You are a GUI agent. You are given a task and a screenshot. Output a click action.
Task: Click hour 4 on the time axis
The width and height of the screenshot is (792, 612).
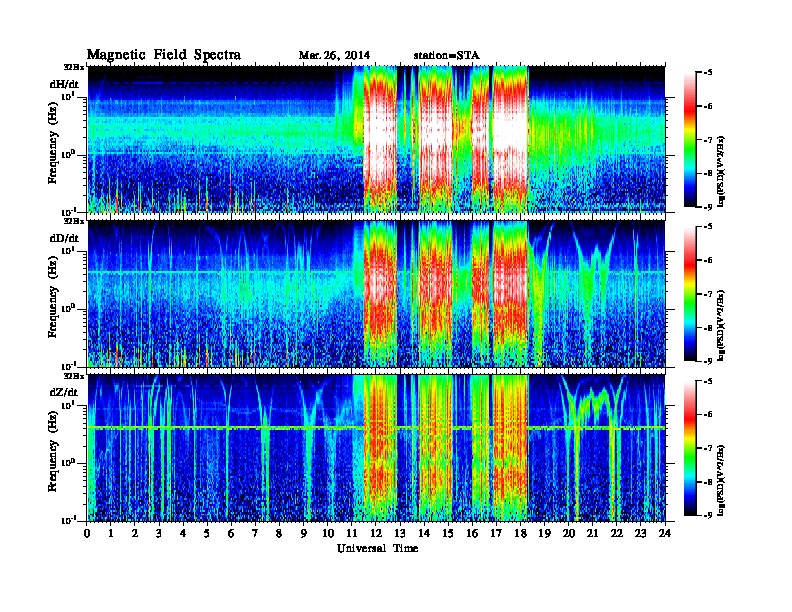click(183, 534)
